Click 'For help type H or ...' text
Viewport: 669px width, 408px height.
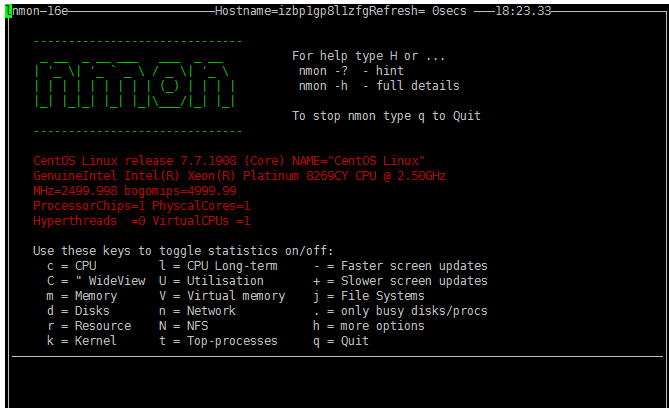[369, 56]
